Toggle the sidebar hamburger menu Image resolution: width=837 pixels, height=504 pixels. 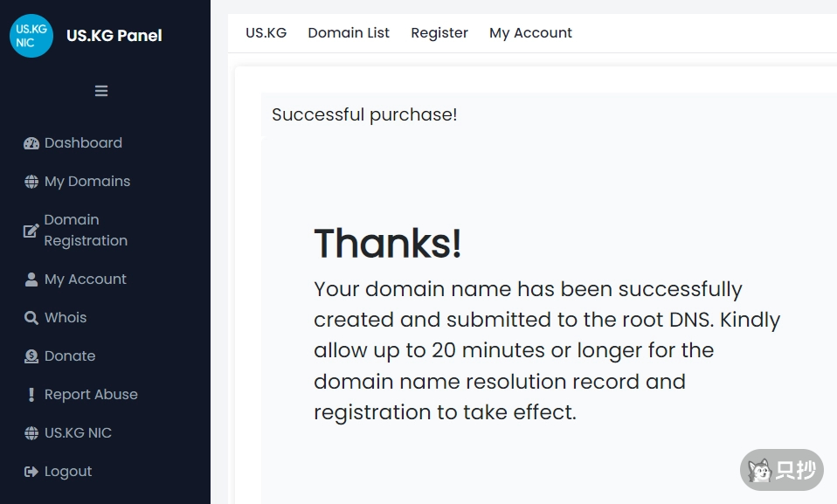[x=101, y=91]
